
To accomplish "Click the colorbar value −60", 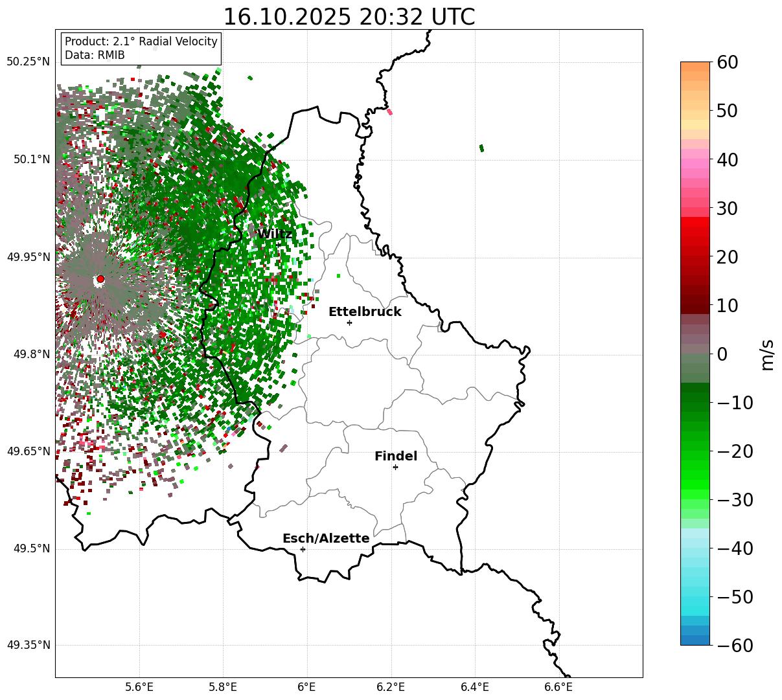I will coord(735,645).
